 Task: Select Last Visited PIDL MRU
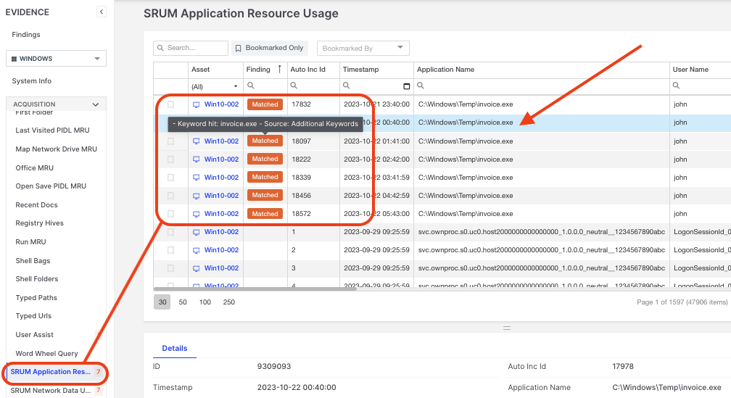pos(52,130)
